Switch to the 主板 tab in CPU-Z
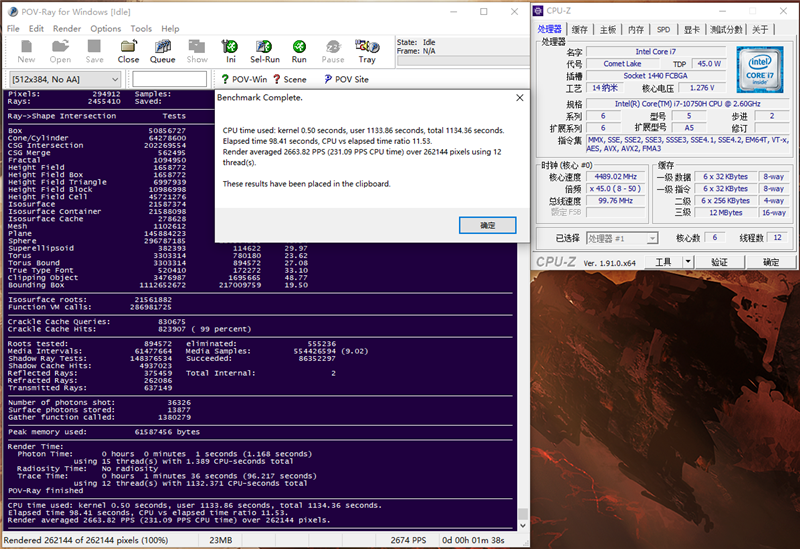 point(608,30)
